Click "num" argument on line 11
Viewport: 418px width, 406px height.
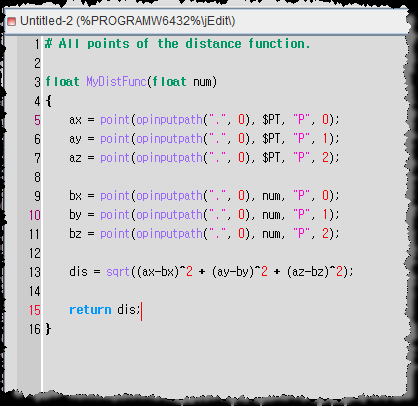tap(271, 234)
